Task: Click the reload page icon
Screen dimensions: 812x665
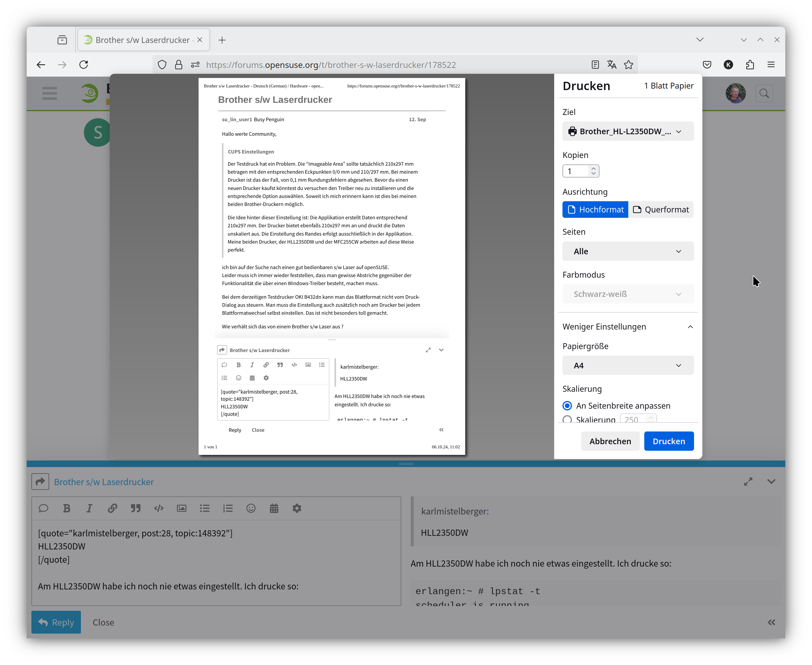Action: [x=84, y=65]
